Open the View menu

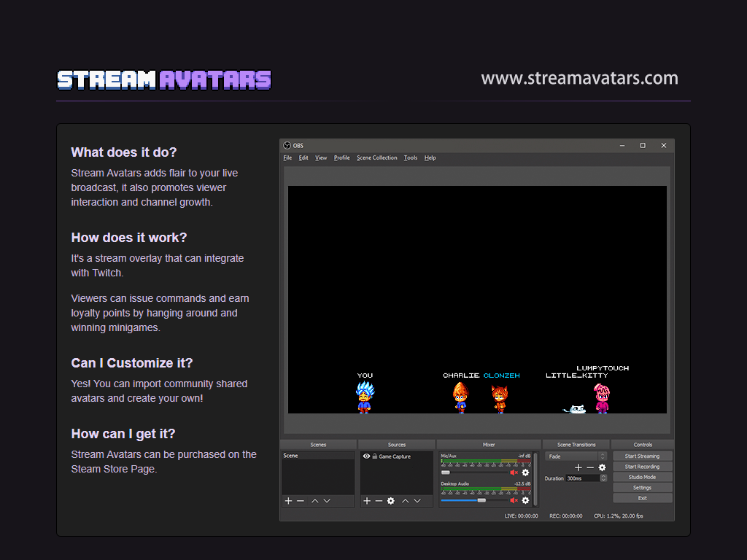(x=321, y=157)
